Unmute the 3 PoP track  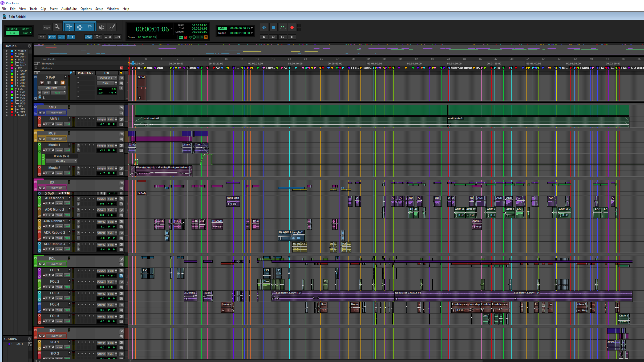tap(63, 83)
